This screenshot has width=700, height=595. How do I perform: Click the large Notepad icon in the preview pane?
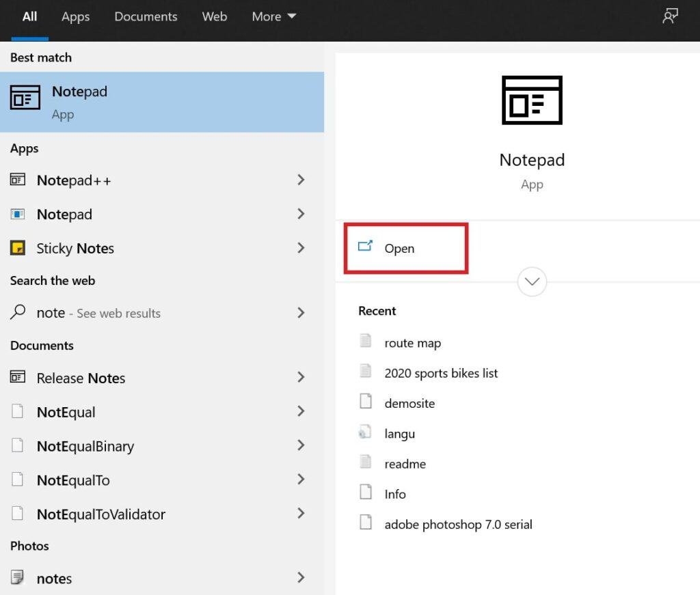(532, 100)
